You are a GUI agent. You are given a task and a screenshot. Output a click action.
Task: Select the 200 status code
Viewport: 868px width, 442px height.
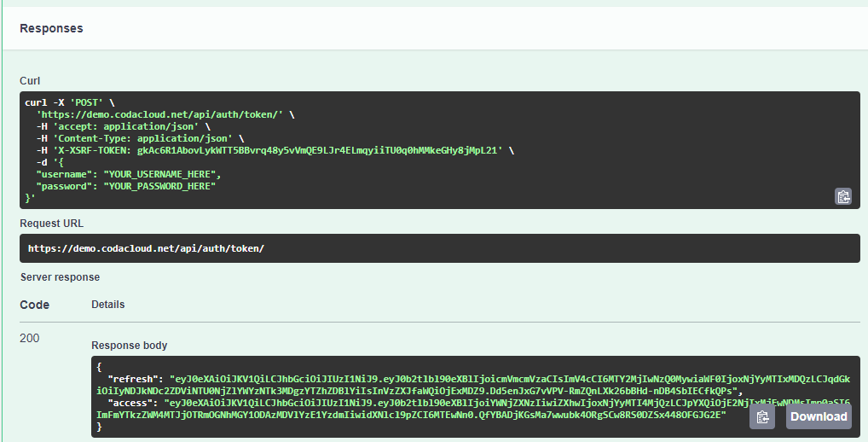tap(29, 338)
